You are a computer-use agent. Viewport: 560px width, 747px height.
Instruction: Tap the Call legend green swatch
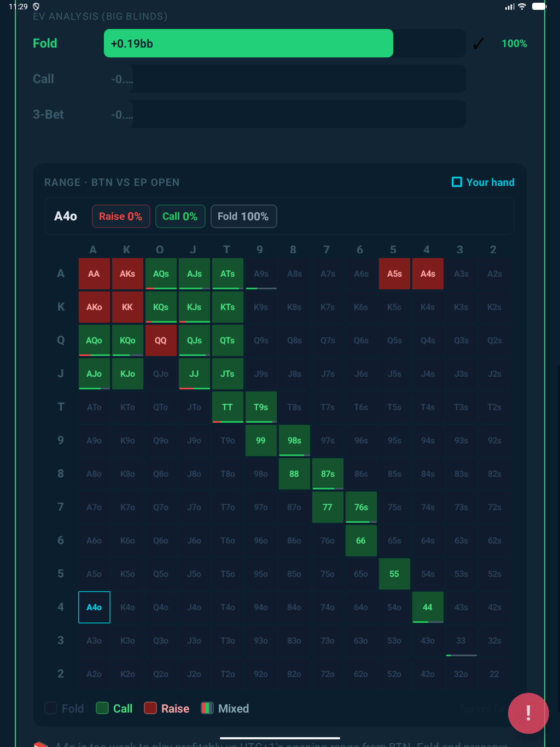click(x=102, y=708)
